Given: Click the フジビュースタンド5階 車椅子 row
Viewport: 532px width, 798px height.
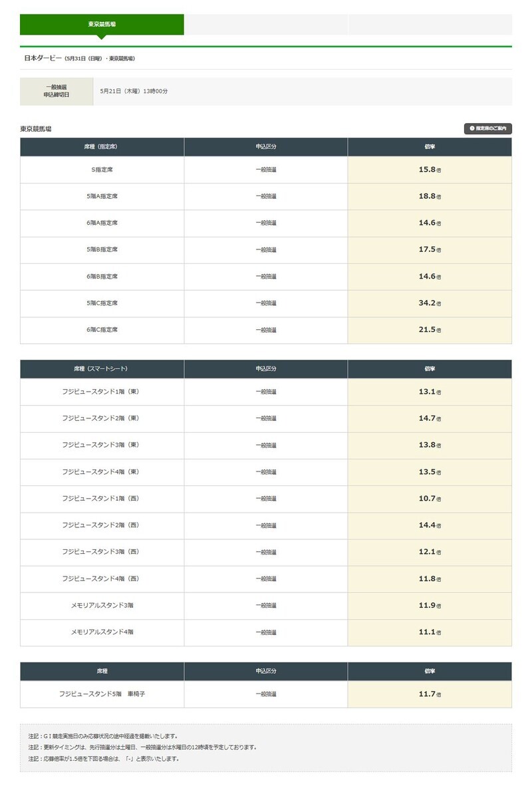Looking at the screenshot, I should (x=266, y=694).
